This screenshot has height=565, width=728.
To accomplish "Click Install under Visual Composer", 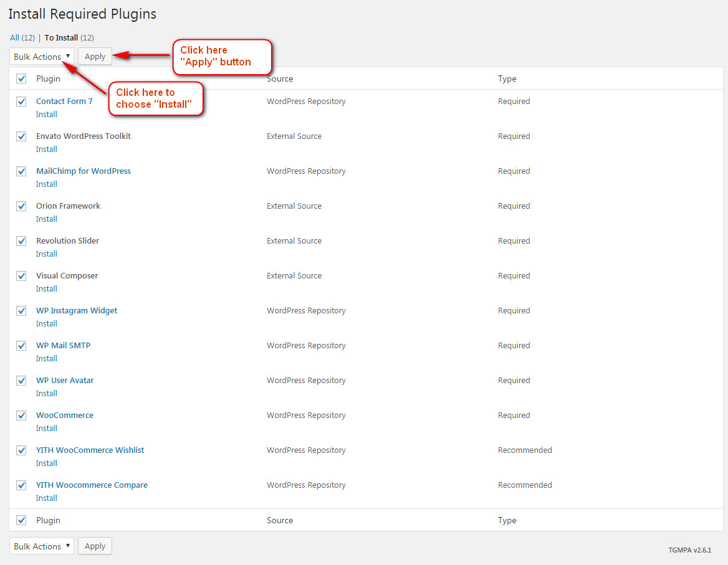I will pyautogui.click(x=46, y=288).
